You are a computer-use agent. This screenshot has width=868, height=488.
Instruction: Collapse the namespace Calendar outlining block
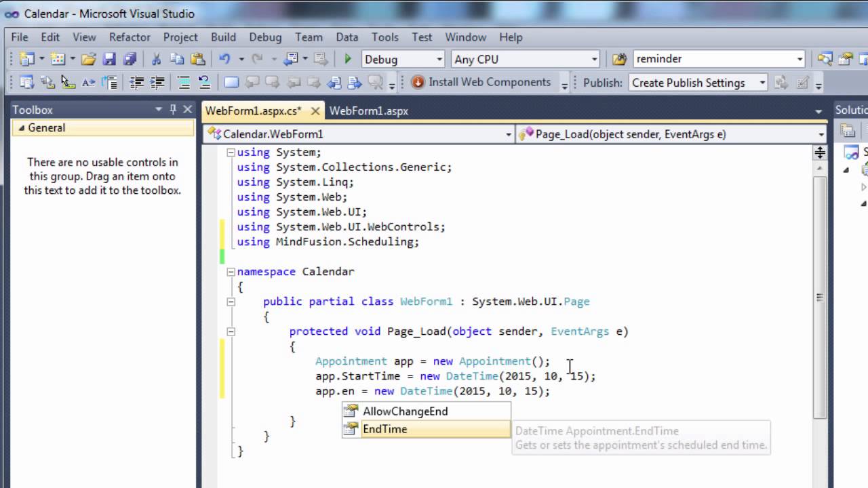point(231,272)
